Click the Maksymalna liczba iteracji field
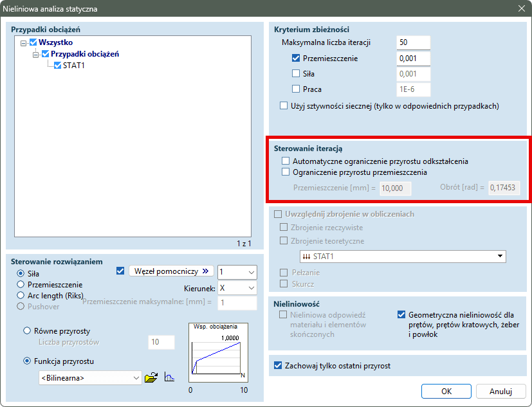The width and height of the screenshot is (532, 407). (x=413, y=42)
